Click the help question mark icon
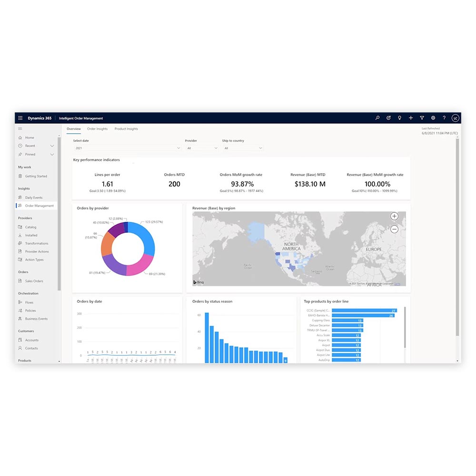This screenshot has height=476, width=476. pyautogui.click(x=444, y=118)
